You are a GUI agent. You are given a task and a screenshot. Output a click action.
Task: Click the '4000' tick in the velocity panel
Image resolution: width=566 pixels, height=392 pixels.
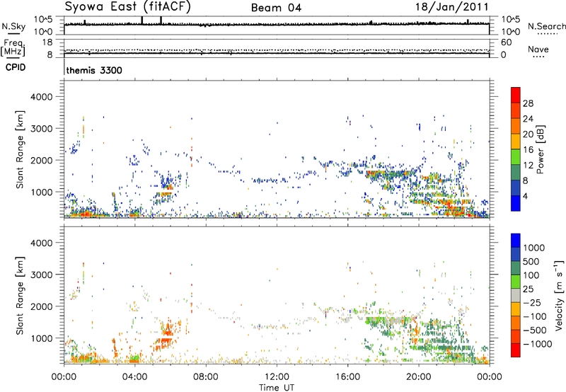(42, 243)
